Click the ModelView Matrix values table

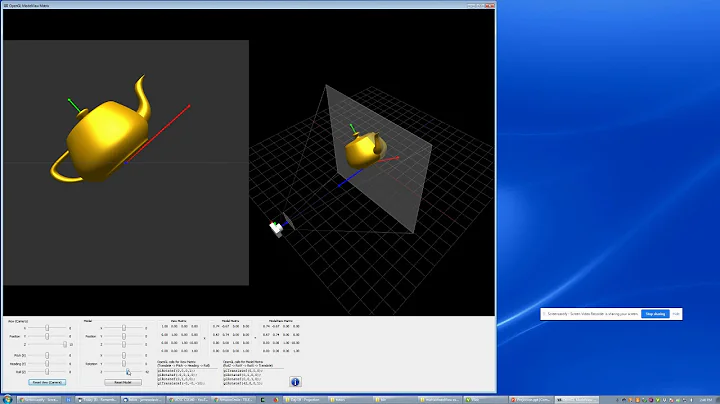[281, 338]
